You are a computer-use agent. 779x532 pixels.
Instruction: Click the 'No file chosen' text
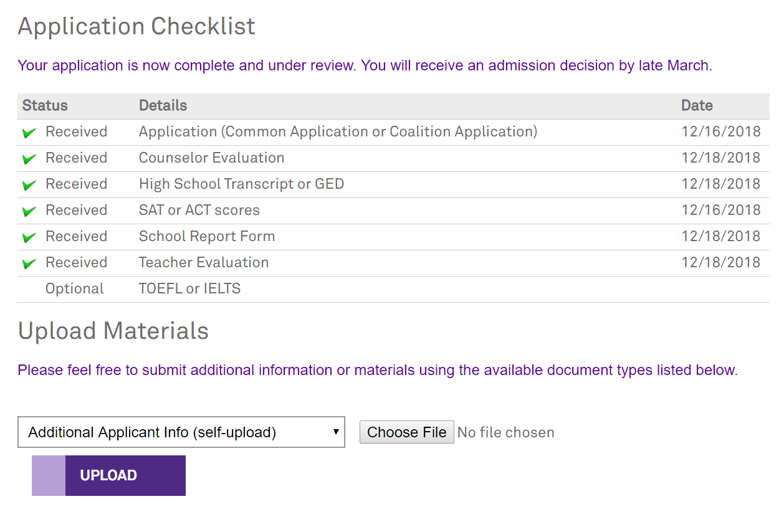[505, 432]
